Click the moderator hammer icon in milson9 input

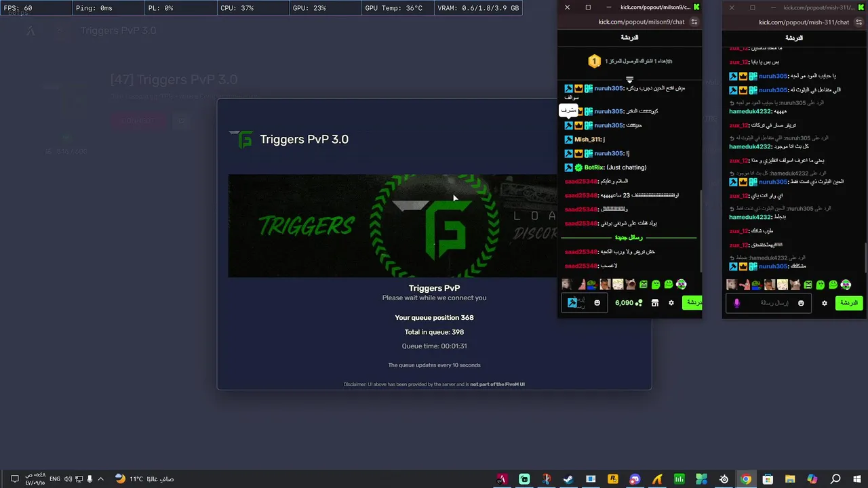pyautogui.click(x=572, y=303)
